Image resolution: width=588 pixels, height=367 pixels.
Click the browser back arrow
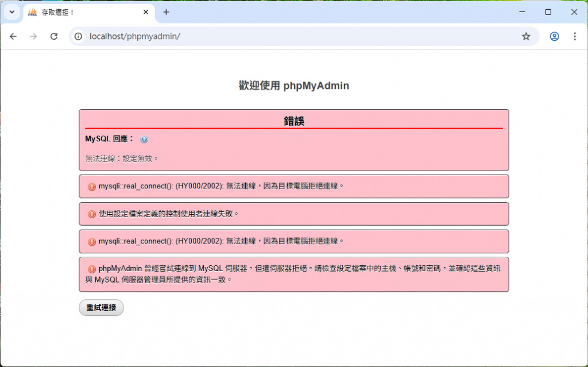pyautogui.click(x=13, y=36)
